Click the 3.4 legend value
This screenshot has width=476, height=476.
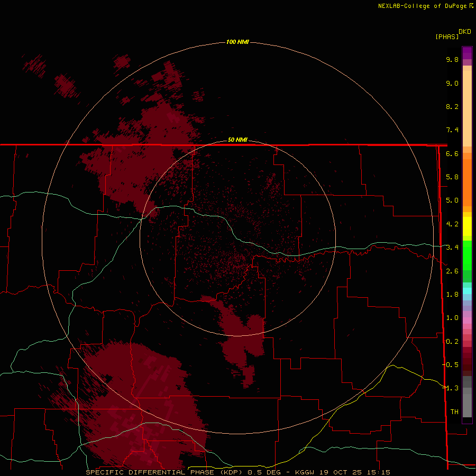452,248
